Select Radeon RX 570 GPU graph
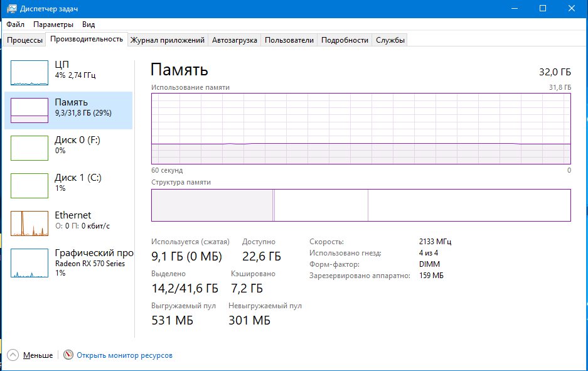588x371 pixels. (29, 263)
